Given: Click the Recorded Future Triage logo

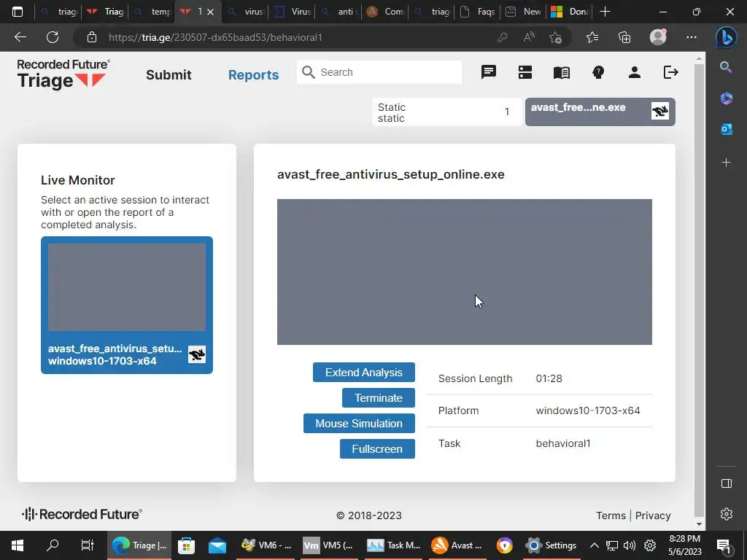Looking at the screenshot, I should 63,74.
